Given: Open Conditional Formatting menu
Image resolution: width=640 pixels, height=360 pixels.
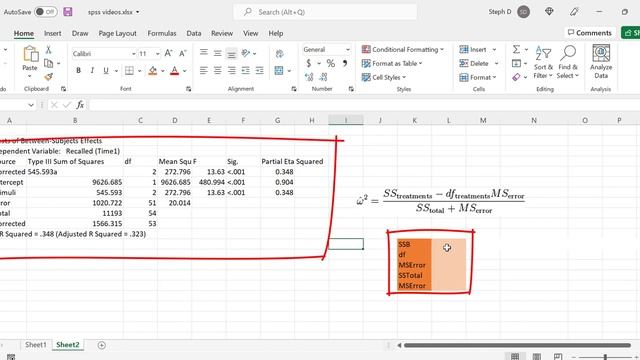Looking at the screenshot, I should (x=402, y=49).
